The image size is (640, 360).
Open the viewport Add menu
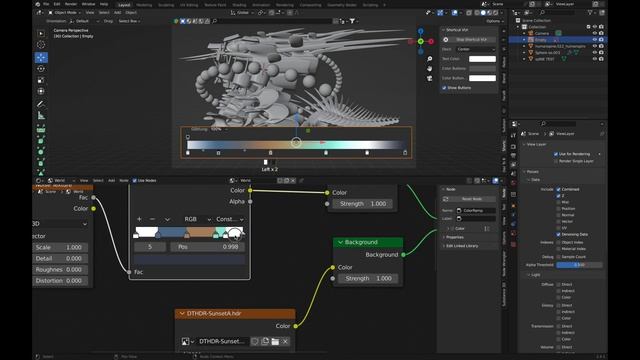tap(118, 13)
